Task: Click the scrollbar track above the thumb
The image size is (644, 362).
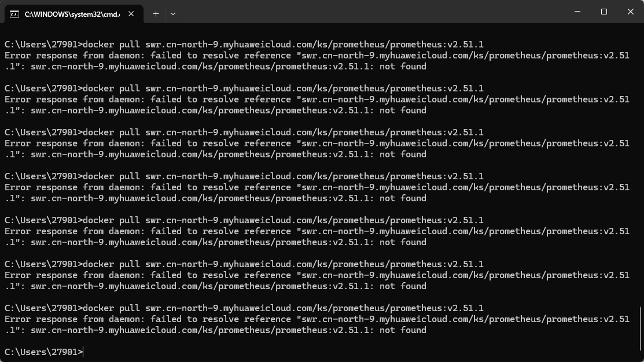Action: (x=641, y=173)
